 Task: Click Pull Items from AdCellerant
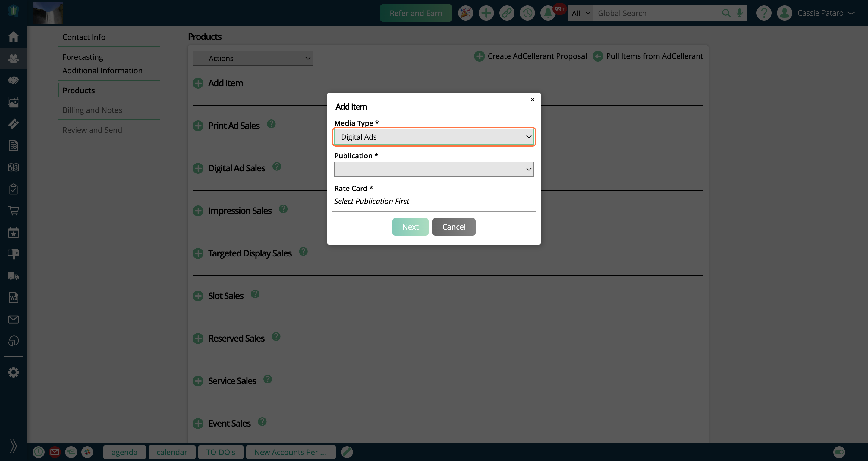point(648,56)
